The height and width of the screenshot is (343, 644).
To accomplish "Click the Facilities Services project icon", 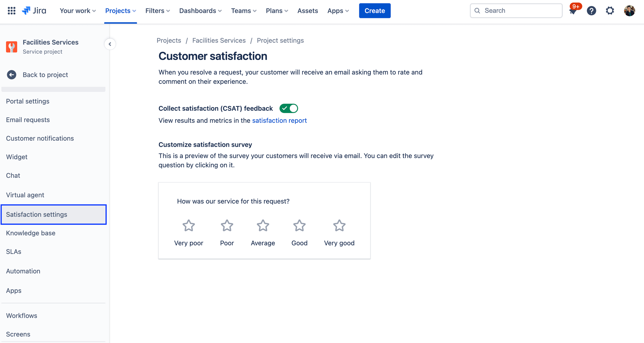I will 11,47.
